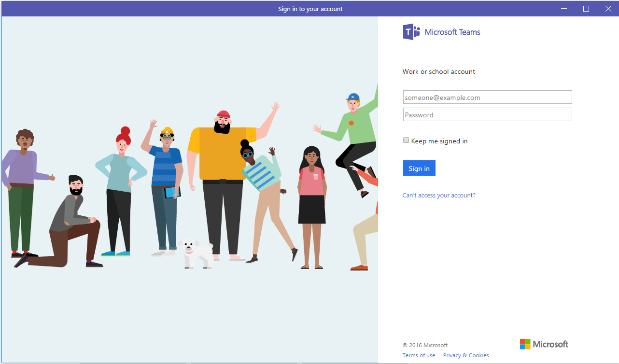Open the Privacy & Cookies link
Viewport: 619px width, 364px height.
pos(466,355)
